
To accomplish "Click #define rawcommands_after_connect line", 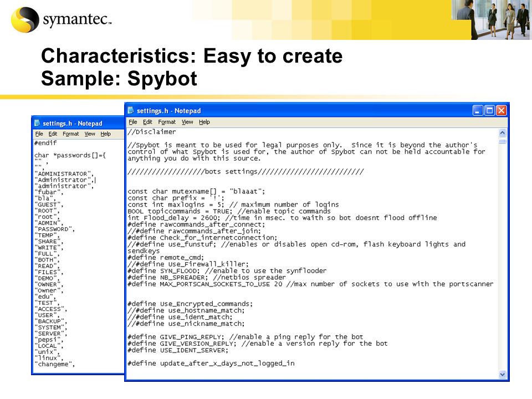I will [196, 224].
